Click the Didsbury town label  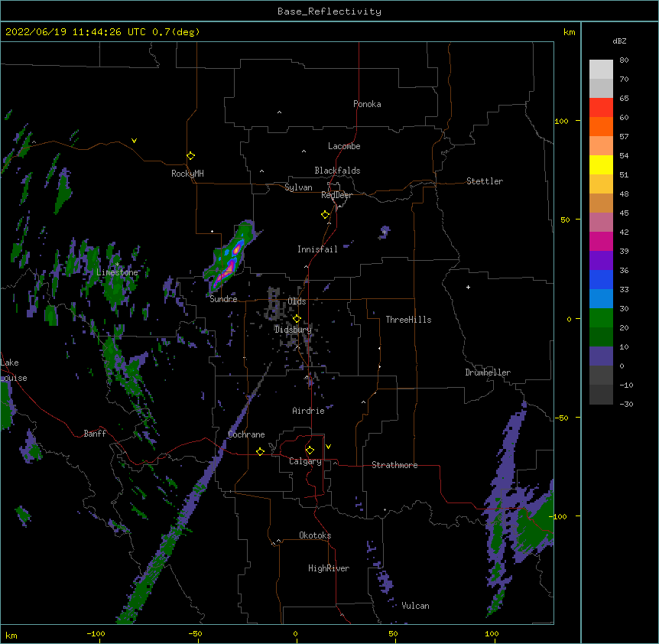pos(293,330)
